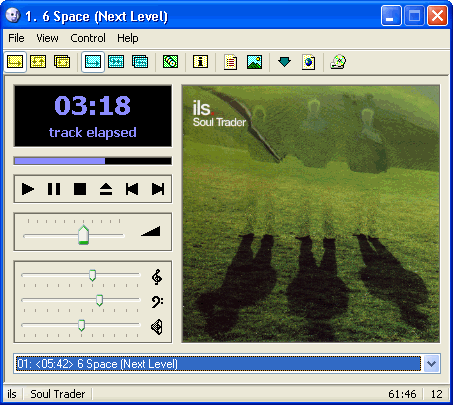This screenshot has width=453, height=405.
Task: Click the balance slider thumb
Action: tap(81, 325)
